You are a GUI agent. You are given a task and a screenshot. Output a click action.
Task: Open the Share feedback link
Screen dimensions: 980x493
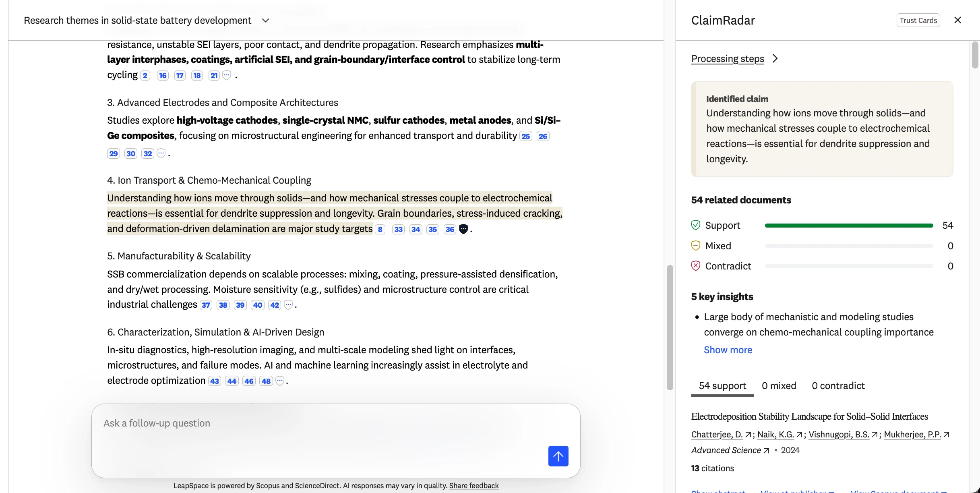coord(474,485)
